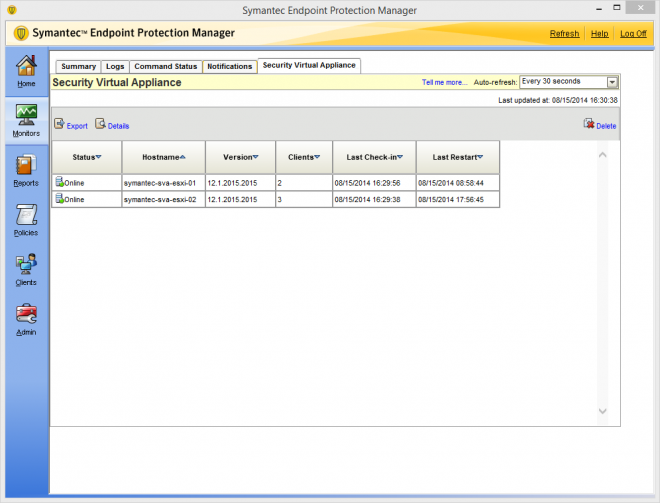The height and width of the screenshot is (503, 660).
Task: Sort by Last Check-in column header
Action: [x=374, y=157]
